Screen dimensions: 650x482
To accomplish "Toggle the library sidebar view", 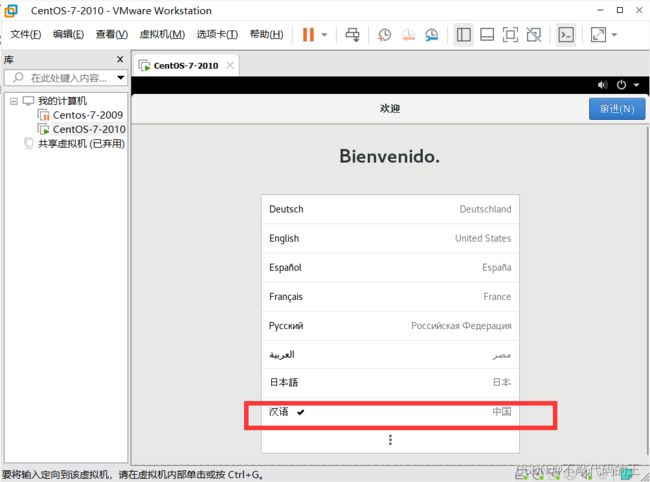I will (x=463, y=35).
